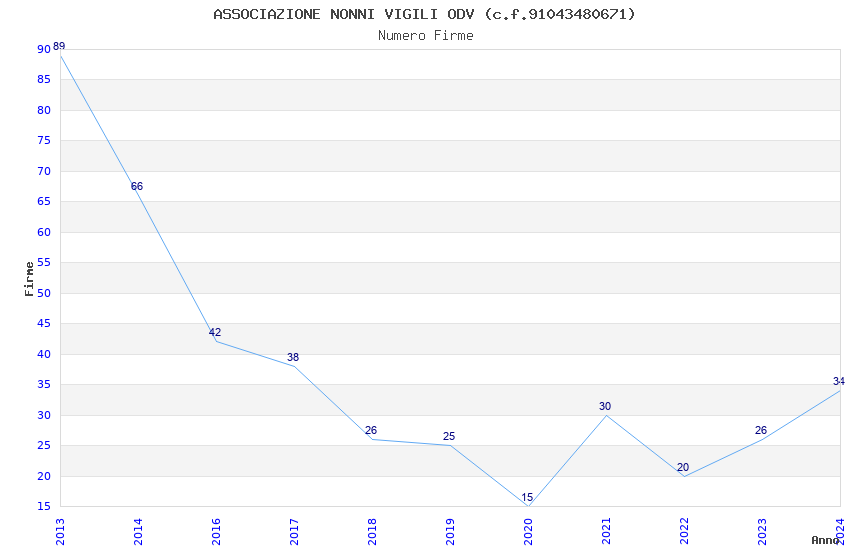Screen dimensions: 850x550
Task: Click the 20 data label for 2022
Action: 683,467
